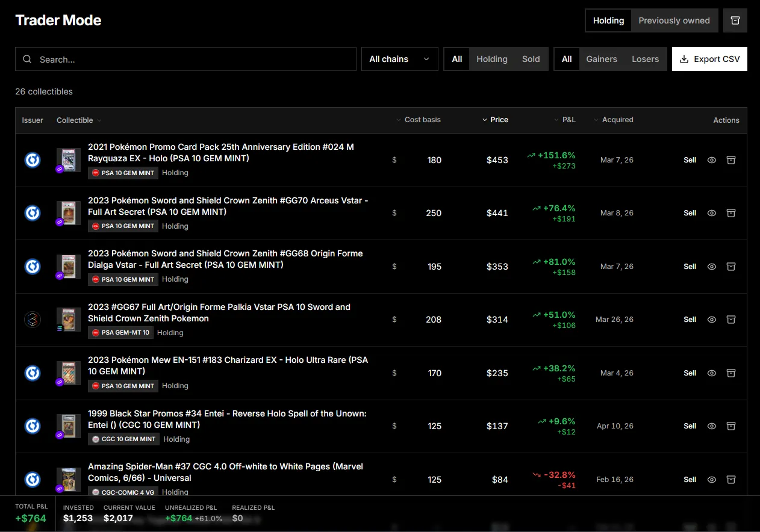The width and height of the screenshot is (760, 532).
Task: Select the Sold filter tab
Action: coord(531,59)
